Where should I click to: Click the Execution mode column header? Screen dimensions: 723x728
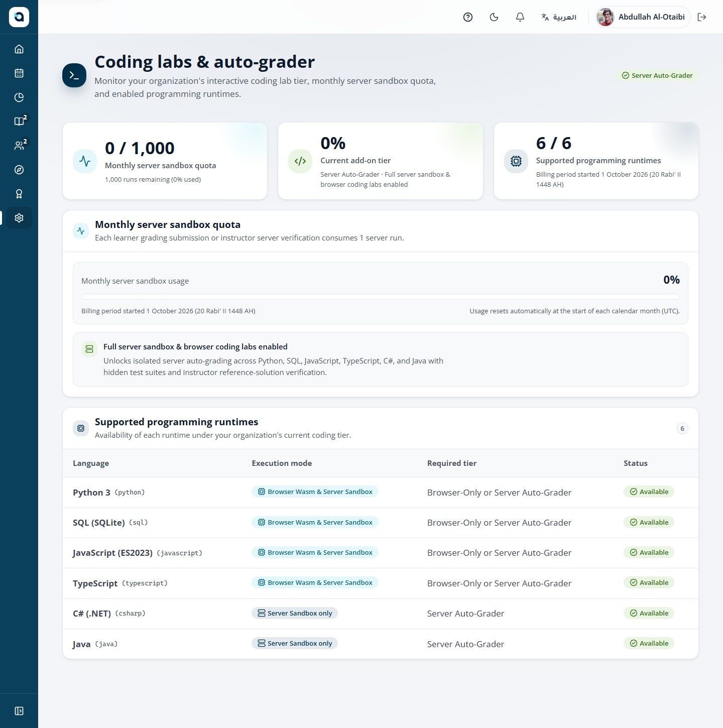(x=282, y=463)
